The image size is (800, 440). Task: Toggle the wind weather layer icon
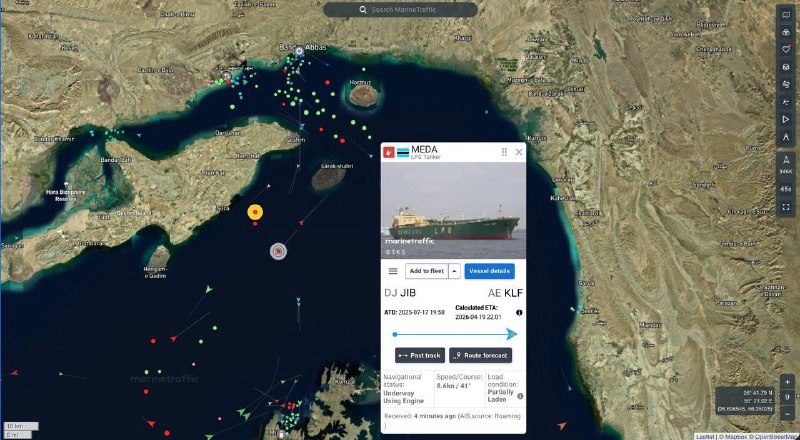tap(786, 84)
